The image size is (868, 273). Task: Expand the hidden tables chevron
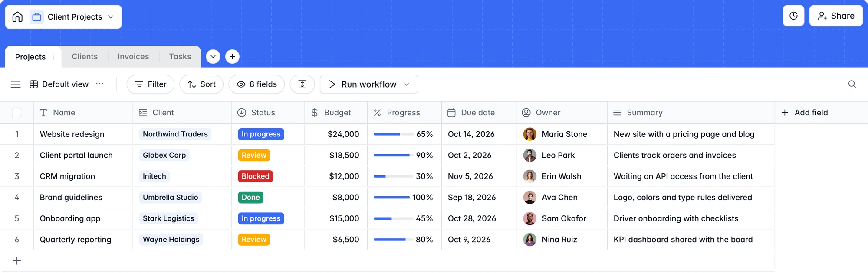pyautogui.click(x=213, y=56)
